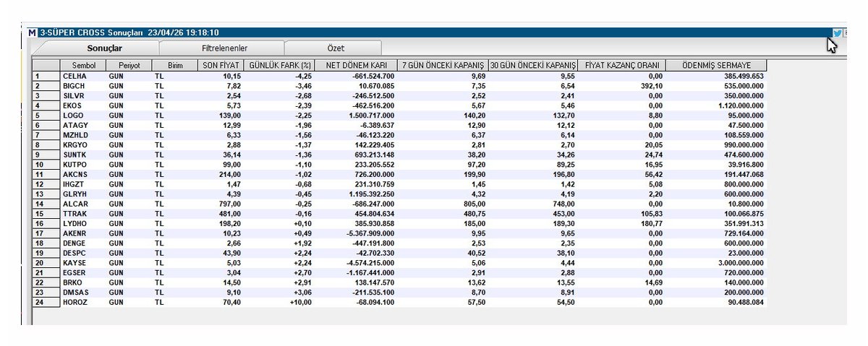Click CELHA daily change -4,25
The image size is (868, 346).
pyautogui.click(x=304, y=76)
